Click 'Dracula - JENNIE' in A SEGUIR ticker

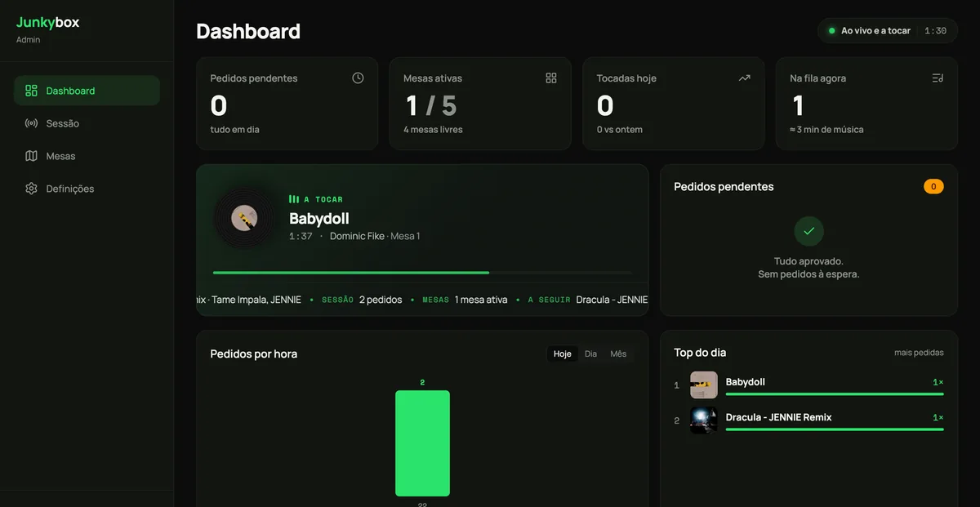(x=612, y=300)
